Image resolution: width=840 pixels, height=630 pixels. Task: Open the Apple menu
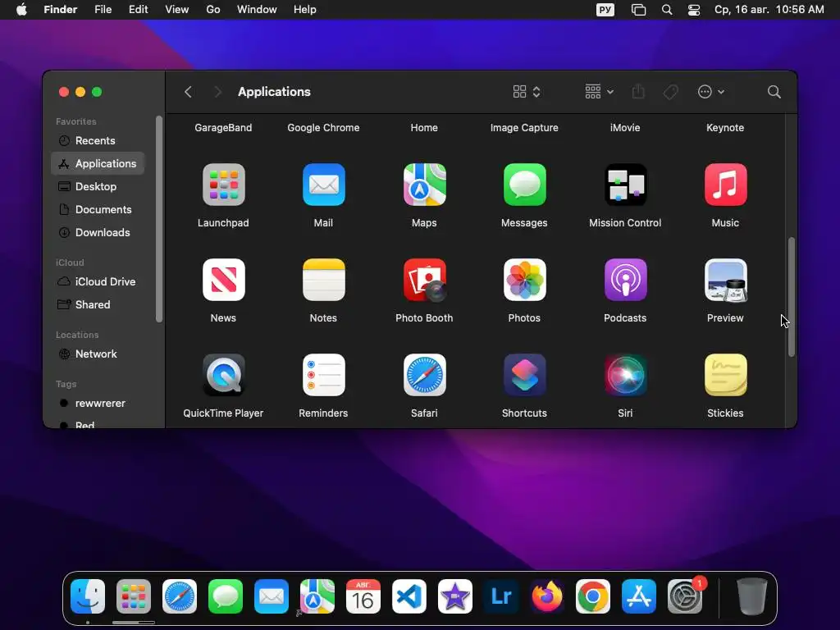[x=21, y=10]
